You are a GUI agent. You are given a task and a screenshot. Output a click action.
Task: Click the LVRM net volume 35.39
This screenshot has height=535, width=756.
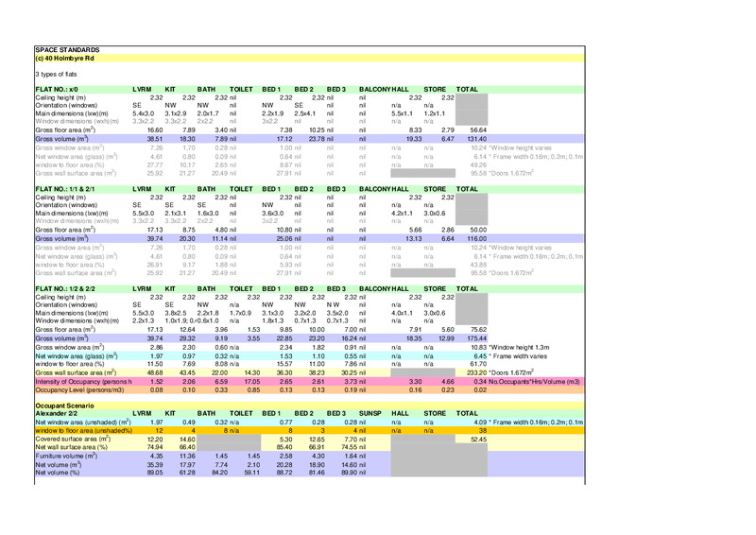[155, 465]
